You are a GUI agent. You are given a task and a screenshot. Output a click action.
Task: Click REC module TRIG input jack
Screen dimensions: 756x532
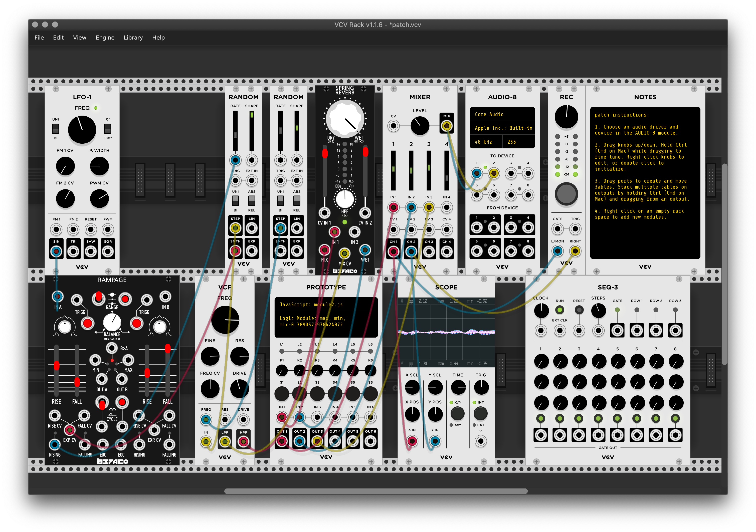tap(575, 229)
